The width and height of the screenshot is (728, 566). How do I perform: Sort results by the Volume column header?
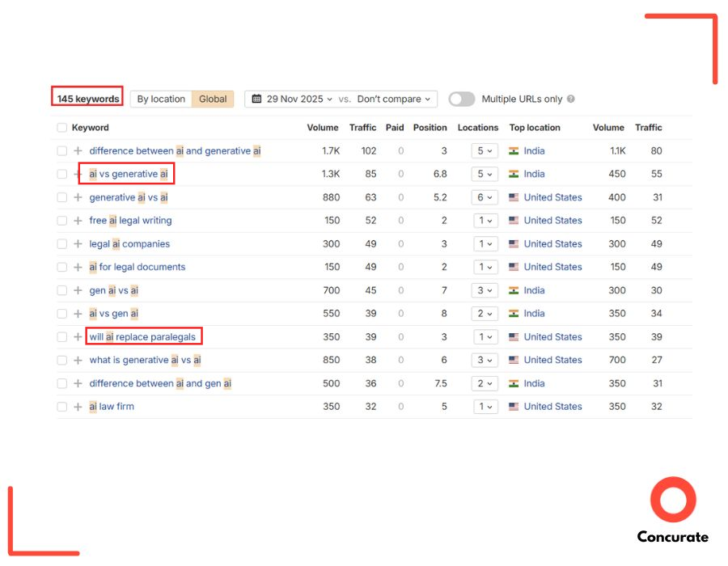click(323, 127)
